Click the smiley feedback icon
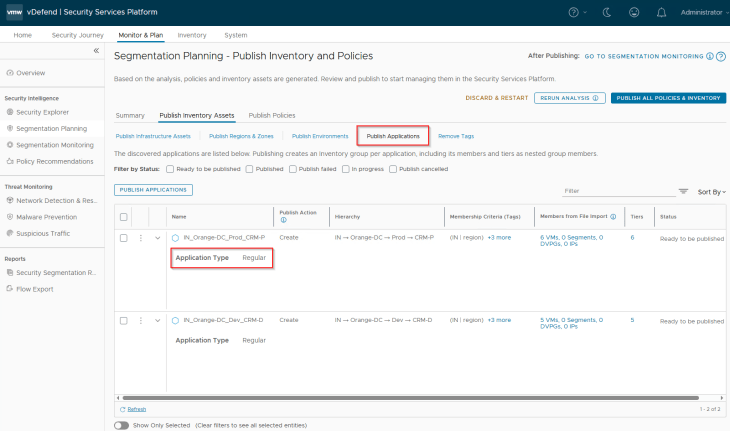The width and height of the screenshot is (730, 431). (x=634, y=13)
